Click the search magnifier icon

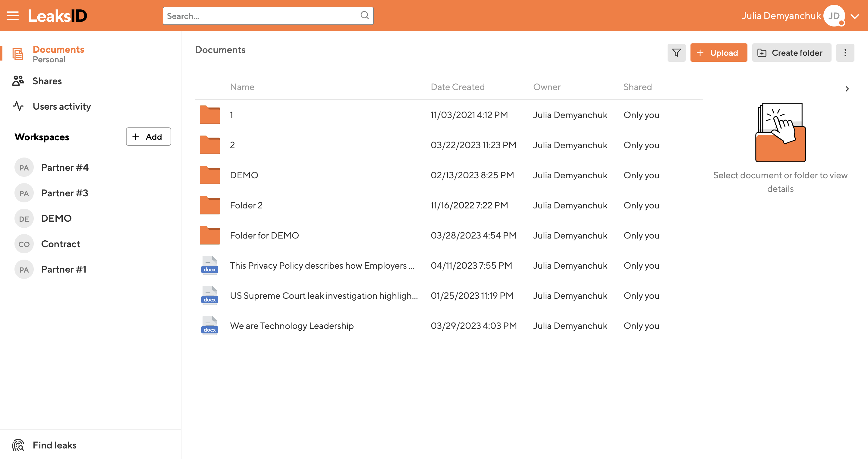click(364, 15)
